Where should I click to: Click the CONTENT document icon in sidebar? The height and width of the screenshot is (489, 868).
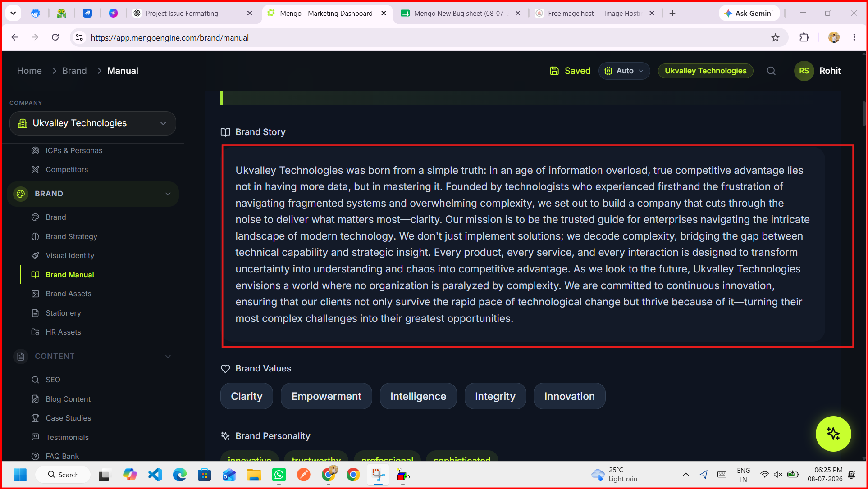(x=21, y=356)
